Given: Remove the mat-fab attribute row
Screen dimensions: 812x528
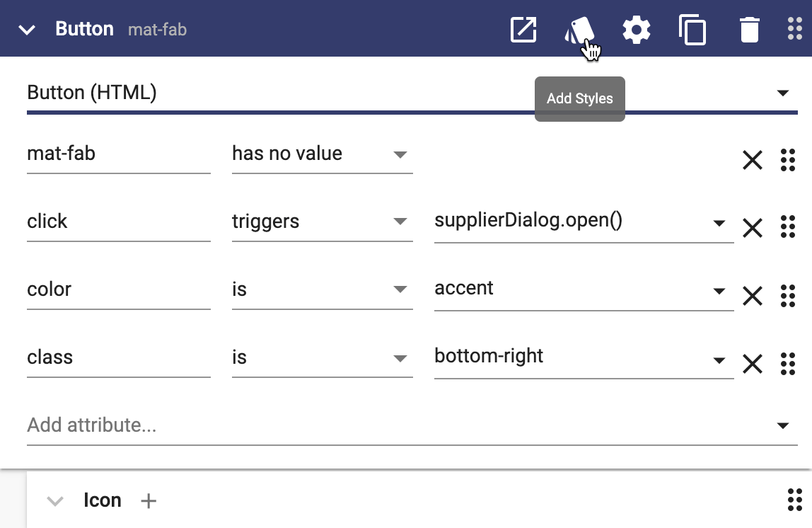Looking at the screenshot, I should [752, 160].
